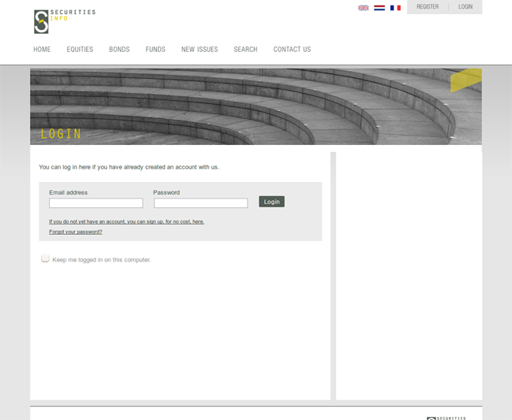Open the Equities menu item
The image size is (512, 420).
pos(80,49)
